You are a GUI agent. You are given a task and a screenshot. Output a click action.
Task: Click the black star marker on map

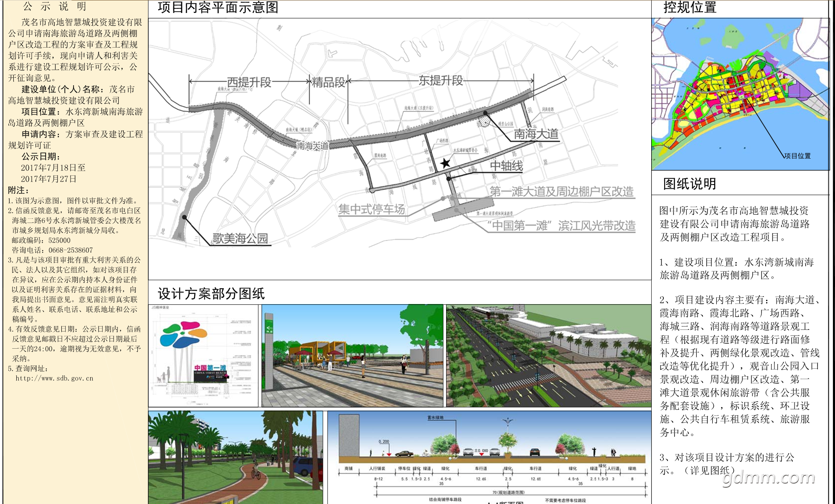pyautogui.click(x=445, y=163)
